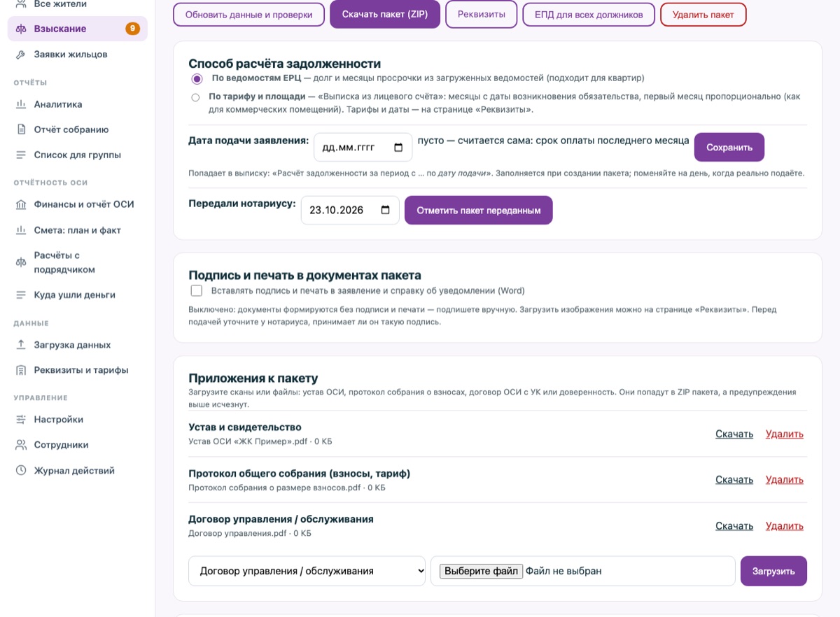The width and height of the screenshot is (840, 617).
Task: Go to Заявки жильцов in sidebar
Action: (x=78, y=55)
